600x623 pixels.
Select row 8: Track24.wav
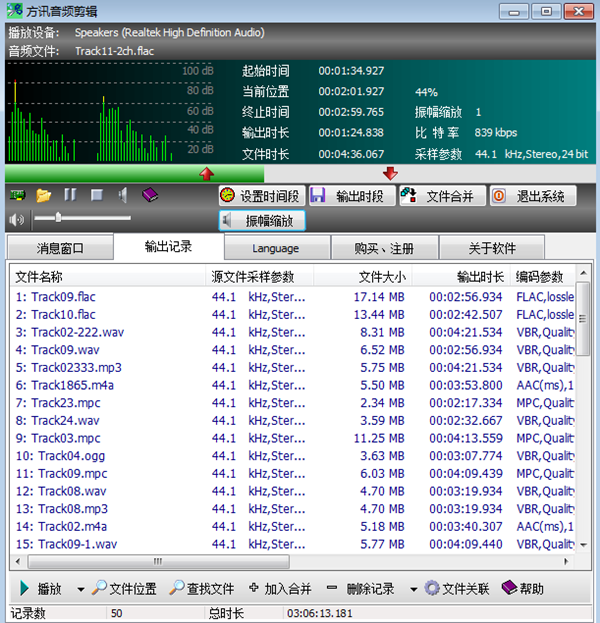coord(292,420)
